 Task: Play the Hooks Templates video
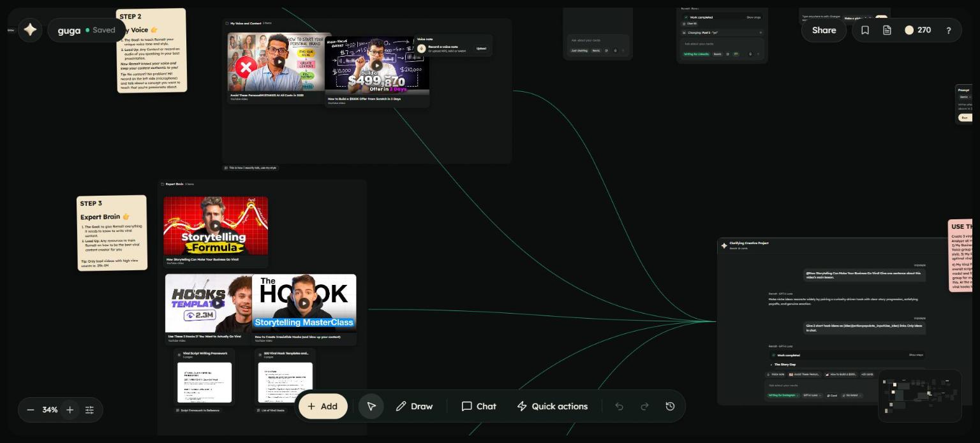tap(217, 303)
